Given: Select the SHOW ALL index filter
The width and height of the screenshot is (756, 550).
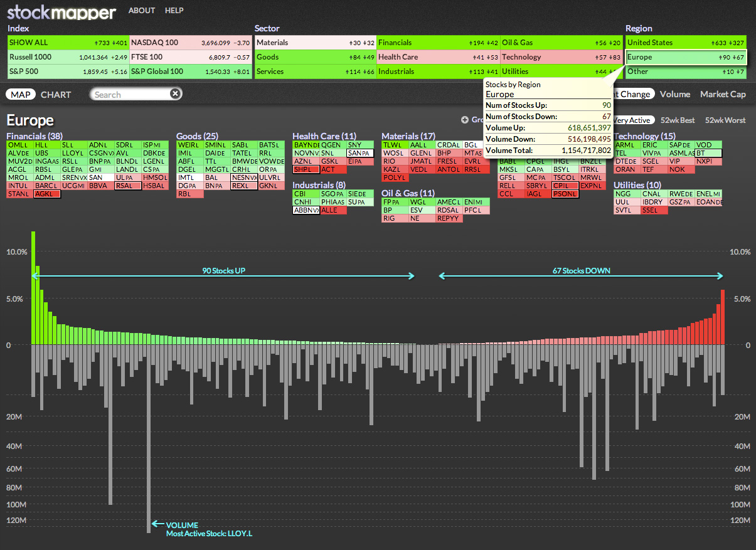Looking at the screenshot, I should pyautogui.click(x=68, y=43).
